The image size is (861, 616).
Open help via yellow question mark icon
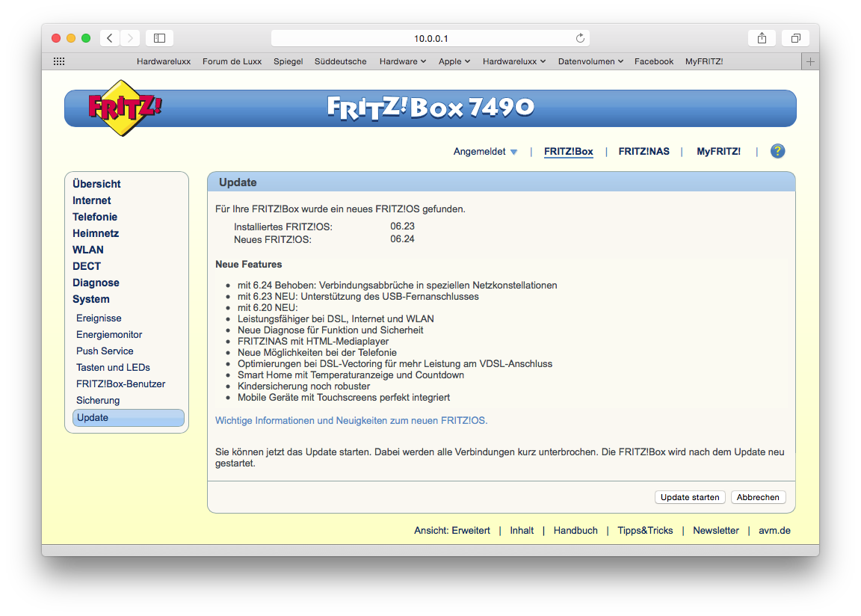tap(777, 151)
